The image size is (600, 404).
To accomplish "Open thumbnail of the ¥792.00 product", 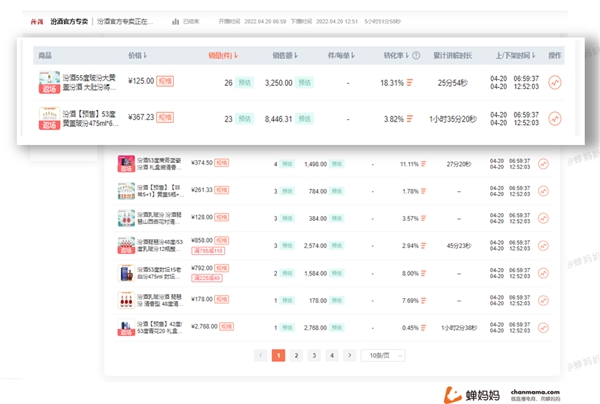I will 126,273.
